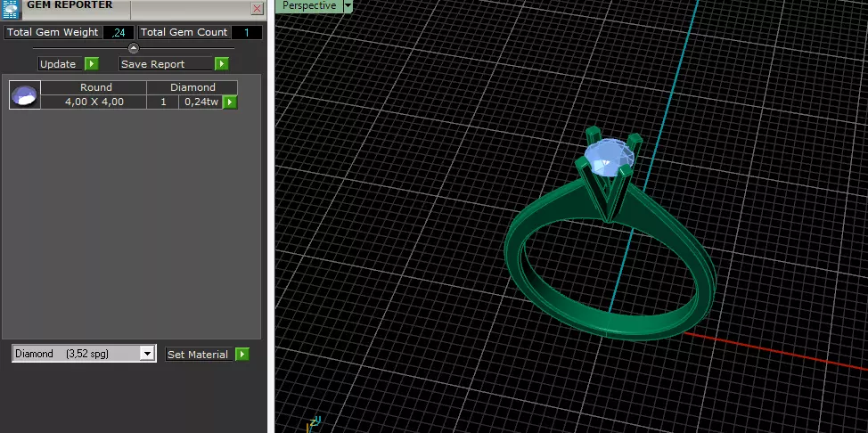Click the Save Report button

point(166,63)
